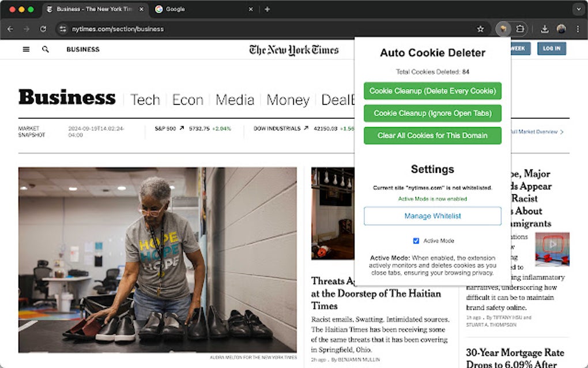Click the Auto Cookie Deleter extension icon
Screen dimensions: 588x368
click(x=503, y=29)
